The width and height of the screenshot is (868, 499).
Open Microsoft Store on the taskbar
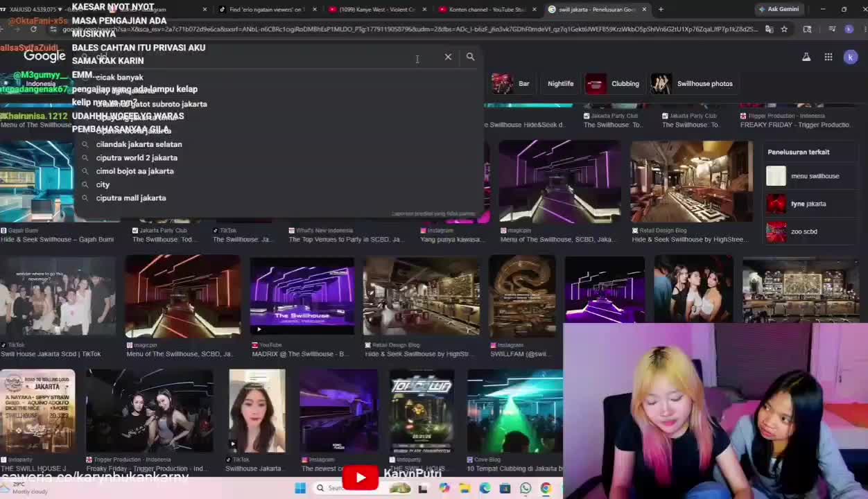505,488
